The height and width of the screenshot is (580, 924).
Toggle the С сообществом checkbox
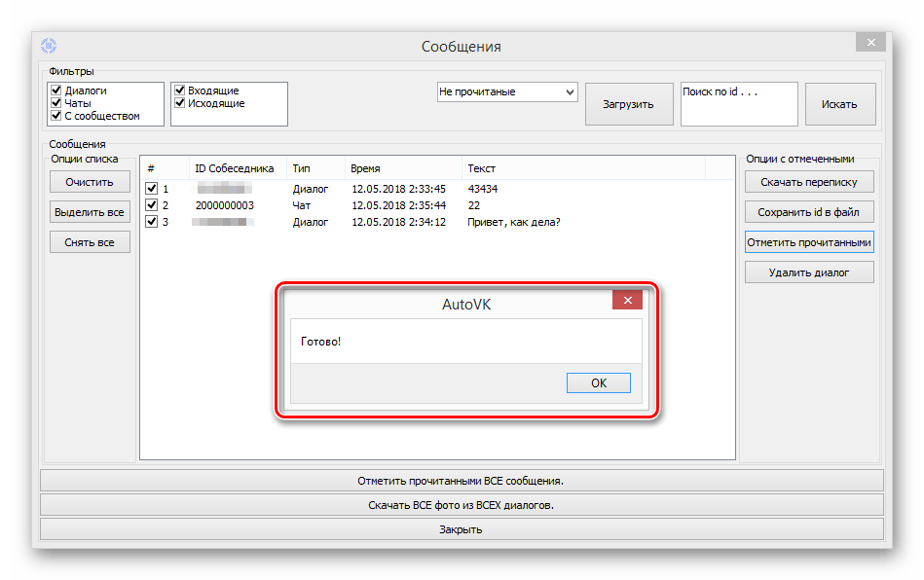tap(55, 116)
